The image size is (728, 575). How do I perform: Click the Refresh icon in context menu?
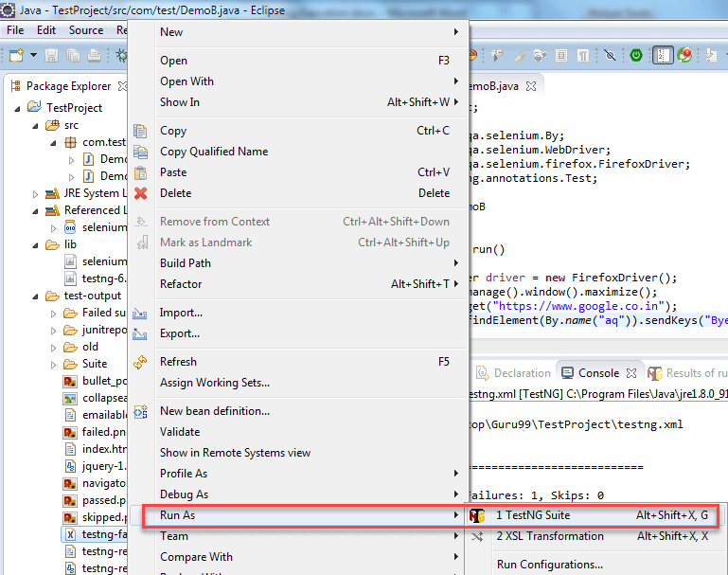click(141, 362)
